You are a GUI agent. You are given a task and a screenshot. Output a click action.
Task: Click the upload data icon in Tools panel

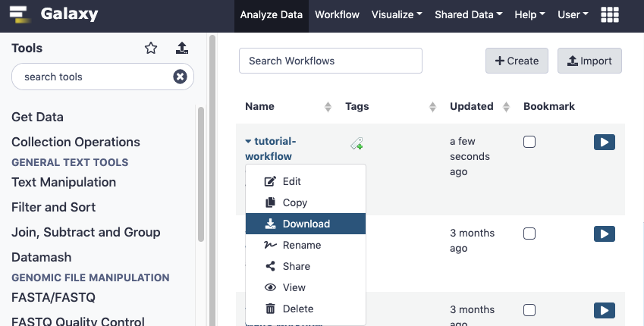pos(182,49)
